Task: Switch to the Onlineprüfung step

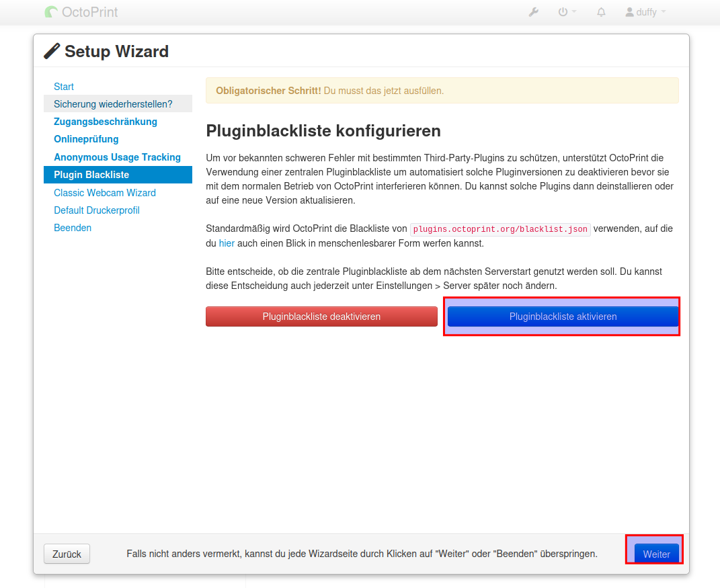Action: [x=86, y=139]
